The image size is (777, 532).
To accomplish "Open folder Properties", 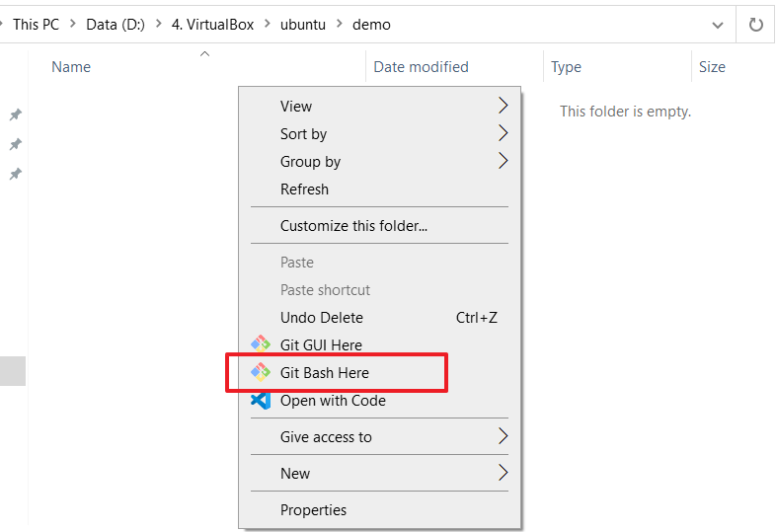I will (x=313, y=509).
